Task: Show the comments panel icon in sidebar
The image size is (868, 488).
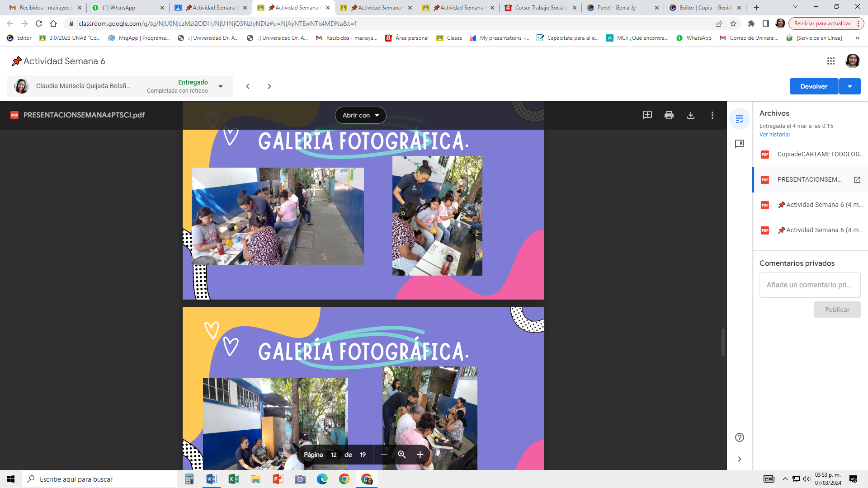Action: 740,144
